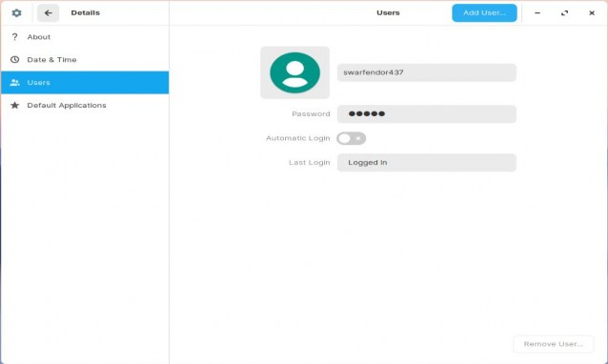608x364 pixels.
Task: Click the Last Login label
Action: tap(310, 162)
